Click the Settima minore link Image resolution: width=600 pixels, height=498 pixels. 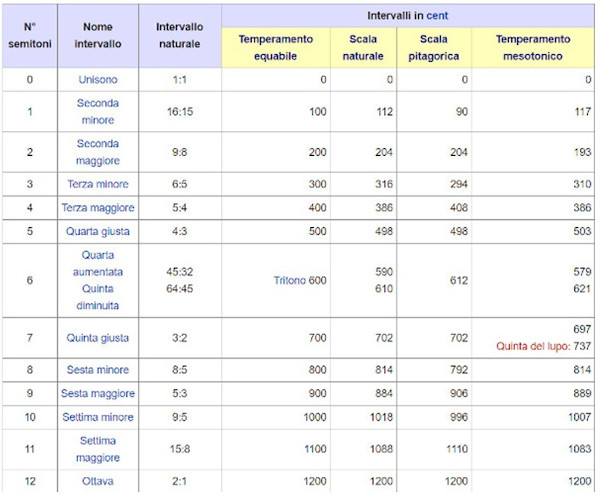coord(105,416)
